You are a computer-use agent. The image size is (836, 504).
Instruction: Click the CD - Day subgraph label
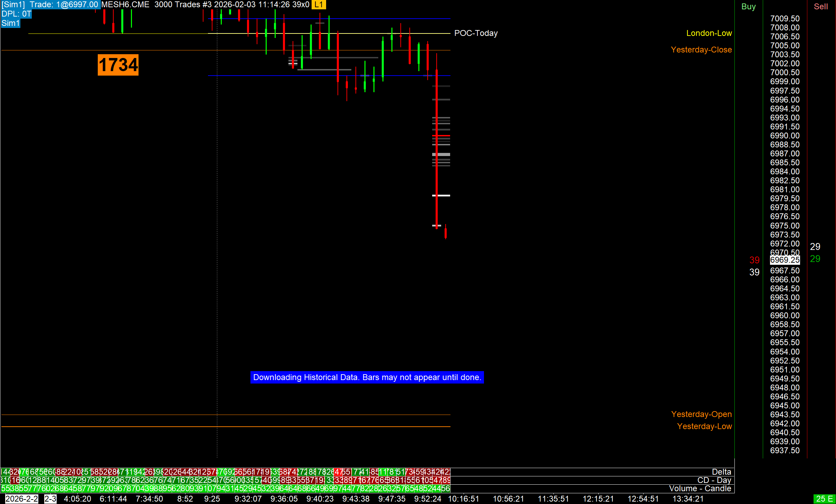coord(714,480)
